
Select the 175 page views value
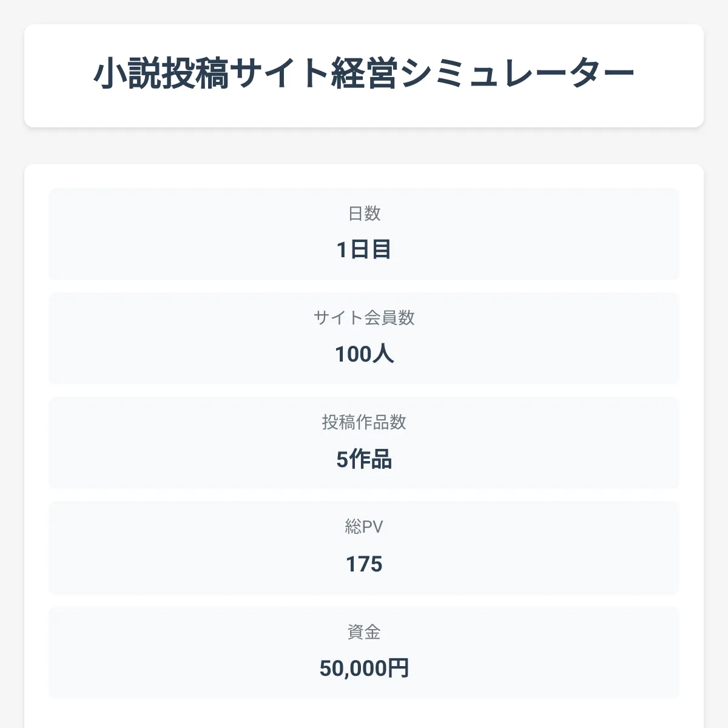tap(364, 564)
